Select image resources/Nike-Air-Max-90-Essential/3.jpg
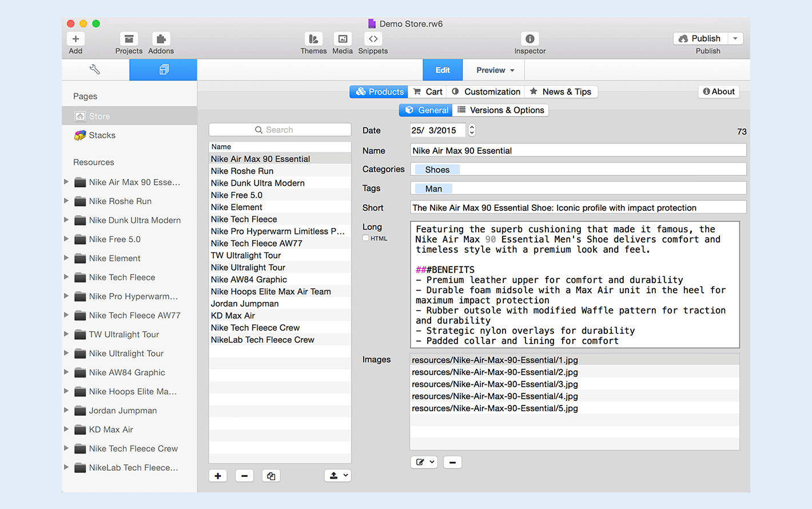Screen dimensions: 812x509 [x=575, y=384]
